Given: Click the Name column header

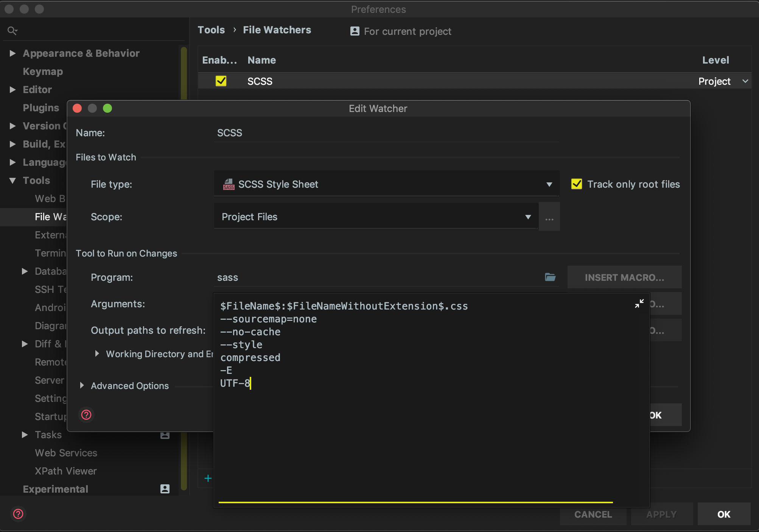Looking at the screenshot, I should point(261,60).
